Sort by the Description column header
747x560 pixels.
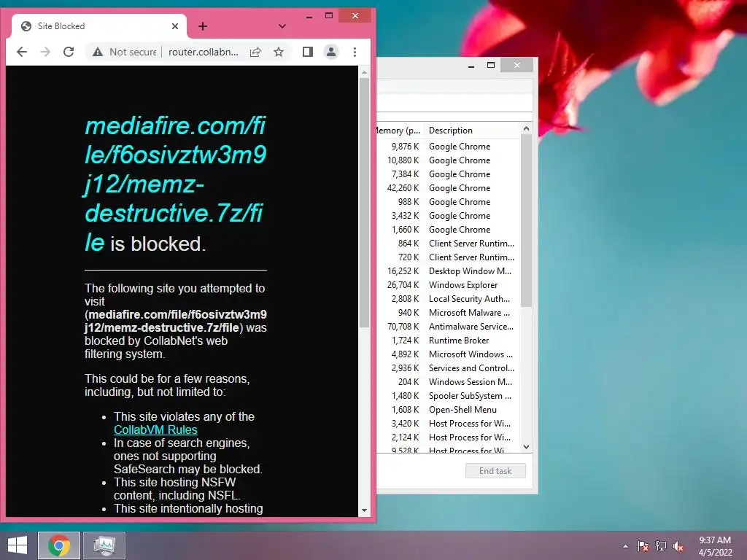click(x=472, y=131)
